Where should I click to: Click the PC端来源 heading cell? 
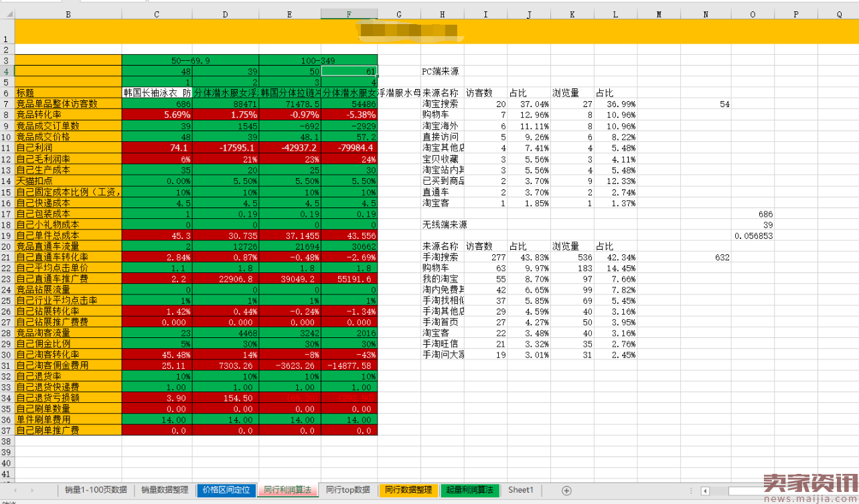coord(443,71)
